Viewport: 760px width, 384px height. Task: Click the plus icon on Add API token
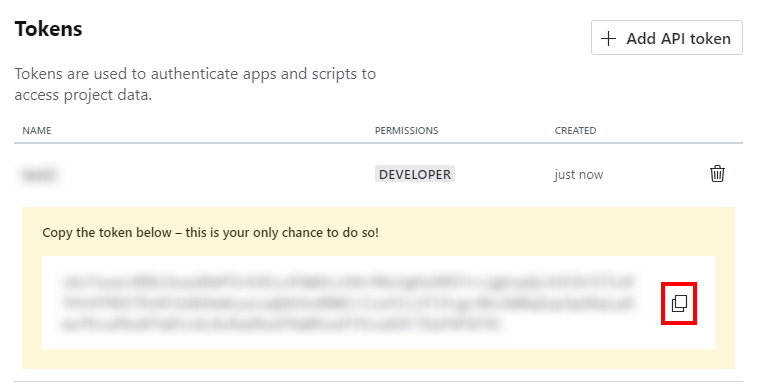[608, 38]
